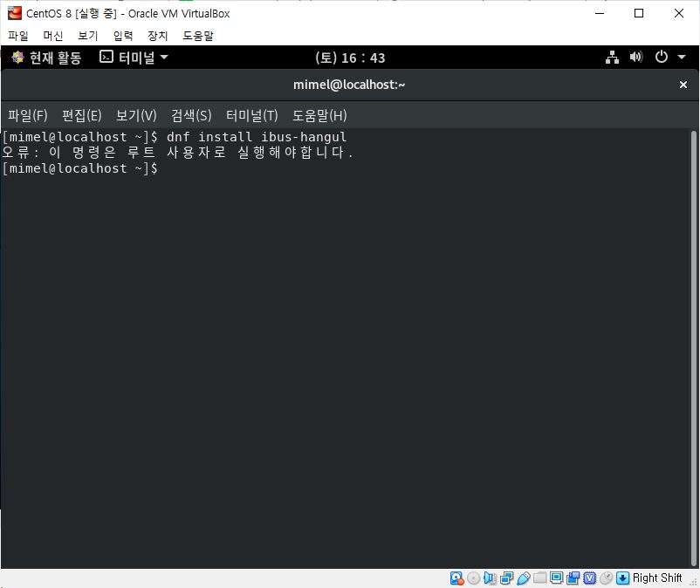Open VirtualBox 머신 menu
This screenshot has width=700, height=588.
tap(53, 36)
